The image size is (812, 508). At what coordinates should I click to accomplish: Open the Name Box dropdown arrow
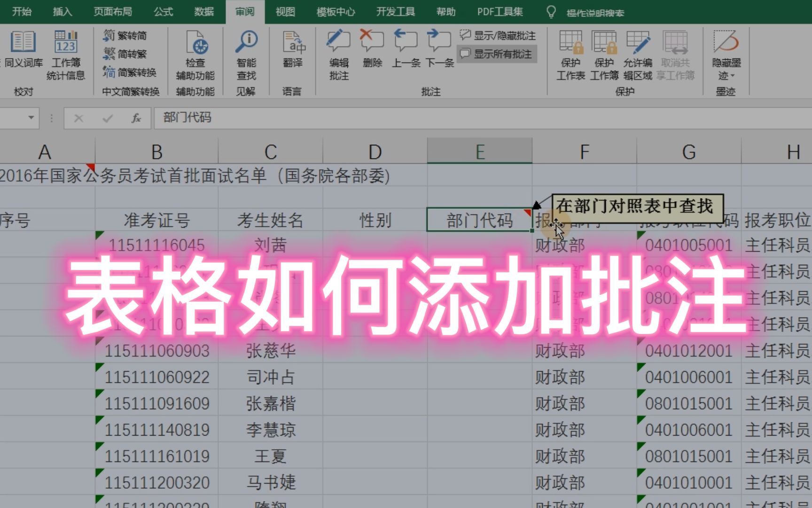point(31,118)
